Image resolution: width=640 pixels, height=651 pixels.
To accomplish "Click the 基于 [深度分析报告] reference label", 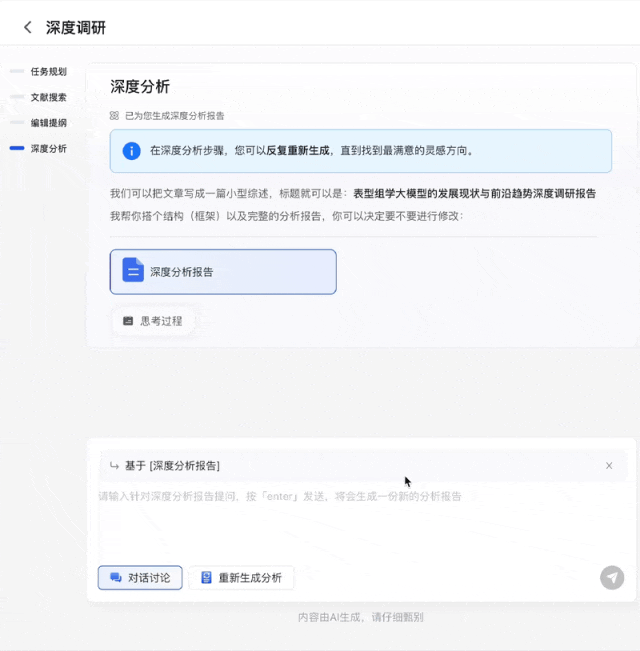I will 172,466.
